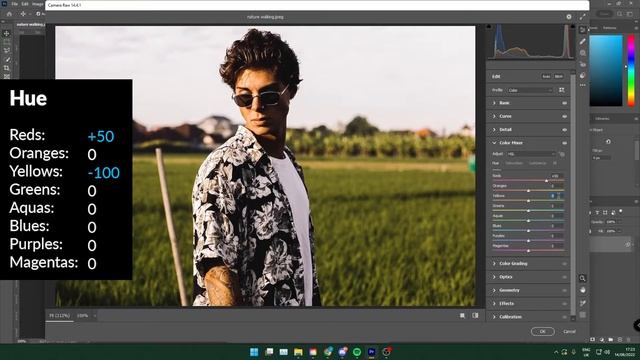The image size is (640, 360).
Task: Click the Yellows hue value field
Action: click(x=556, y=196)
